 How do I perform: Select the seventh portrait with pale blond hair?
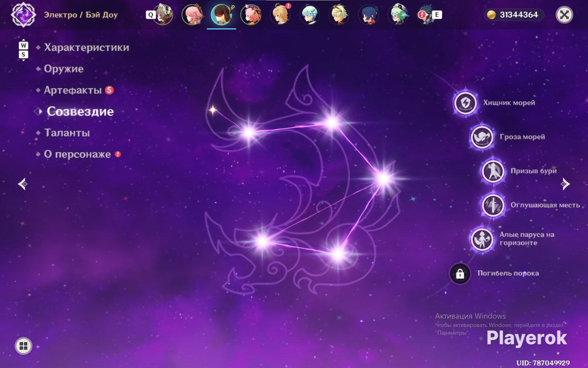coord(339,15)
